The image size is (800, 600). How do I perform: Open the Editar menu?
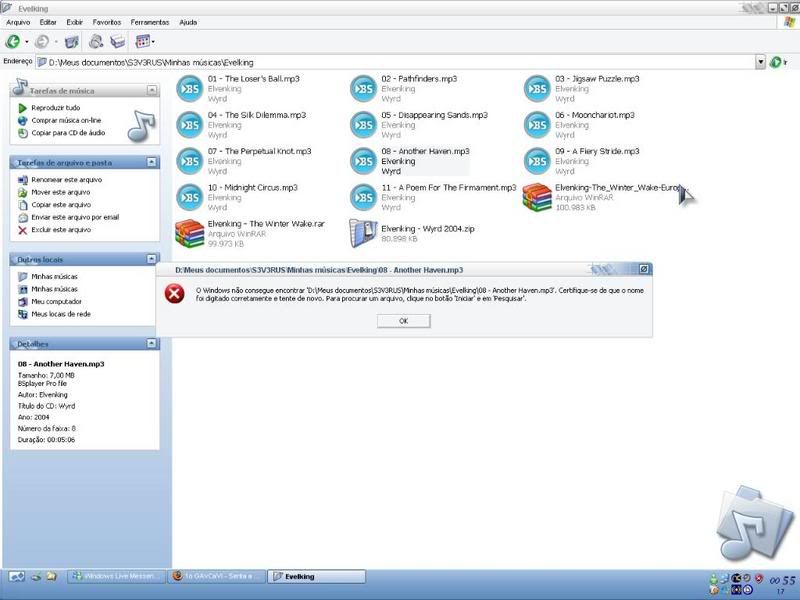click(x=48, y=22)
